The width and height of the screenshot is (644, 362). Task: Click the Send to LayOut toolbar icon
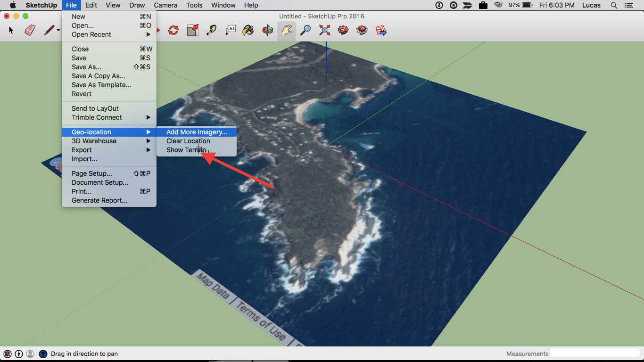(381, 31)
